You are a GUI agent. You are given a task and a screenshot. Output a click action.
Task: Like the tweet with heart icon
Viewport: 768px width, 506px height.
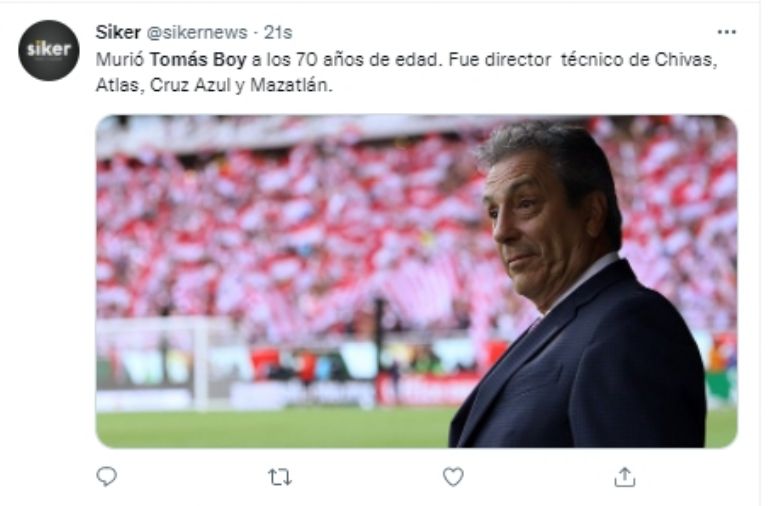pyautogui.click(x=453, y=478)
